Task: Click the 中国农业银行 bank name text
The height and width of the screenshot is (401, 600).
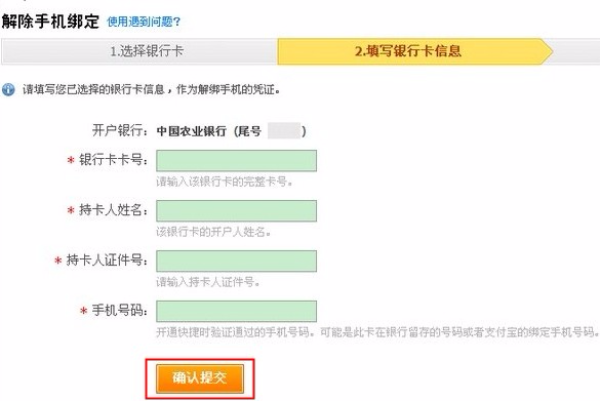Action: coord(192,131)
